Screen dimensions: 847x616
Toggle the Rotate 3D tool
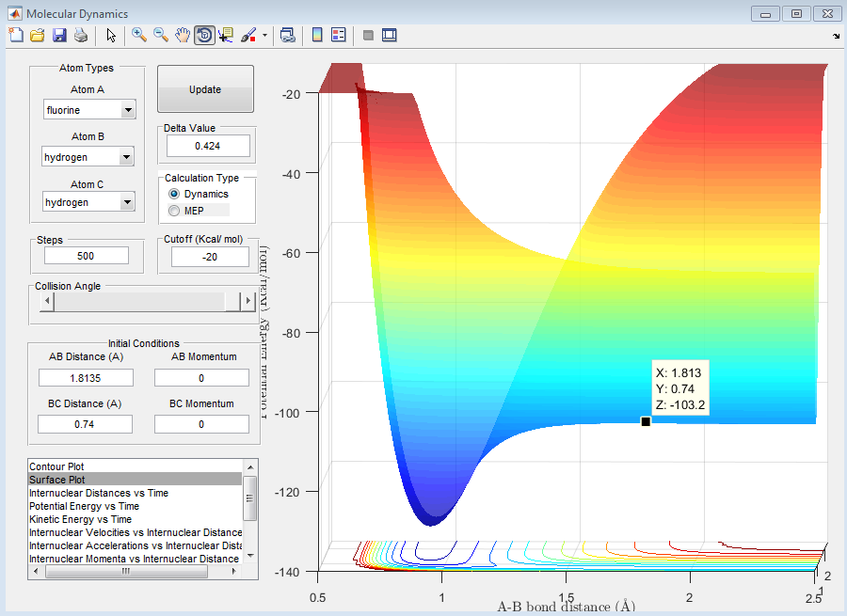204,35
